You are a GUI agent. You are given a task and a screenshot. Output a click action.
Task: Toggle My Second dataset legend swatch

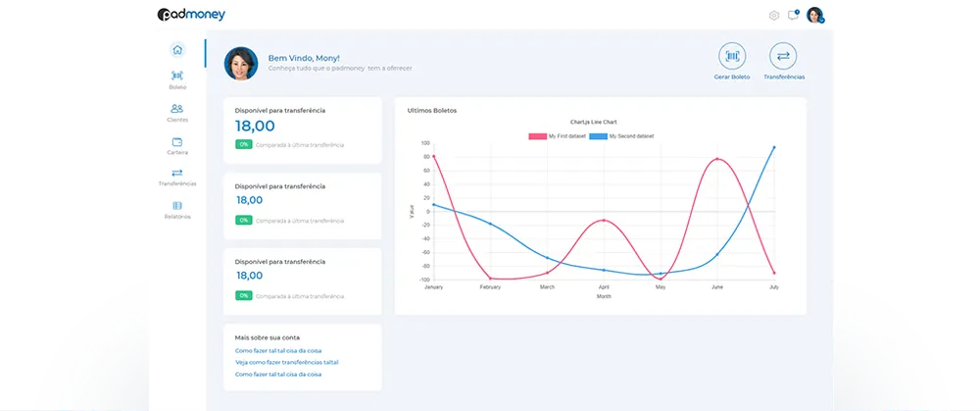(x=598, y=136)
